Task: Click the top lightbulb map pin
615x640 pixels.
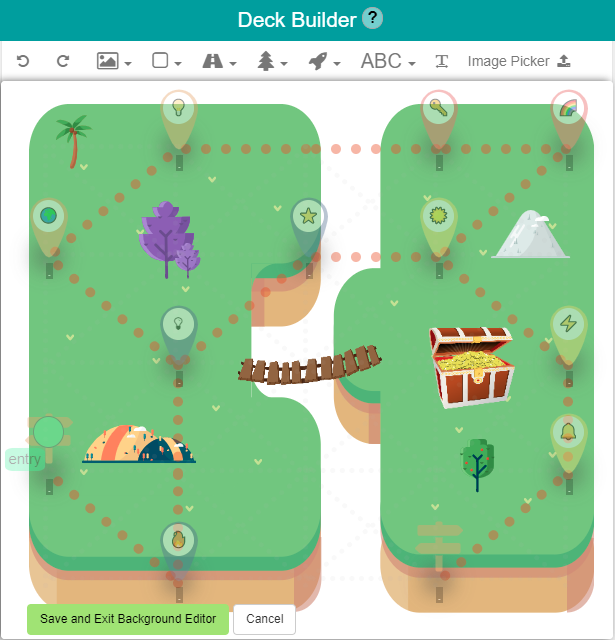Action: click(x=179, y=120)
